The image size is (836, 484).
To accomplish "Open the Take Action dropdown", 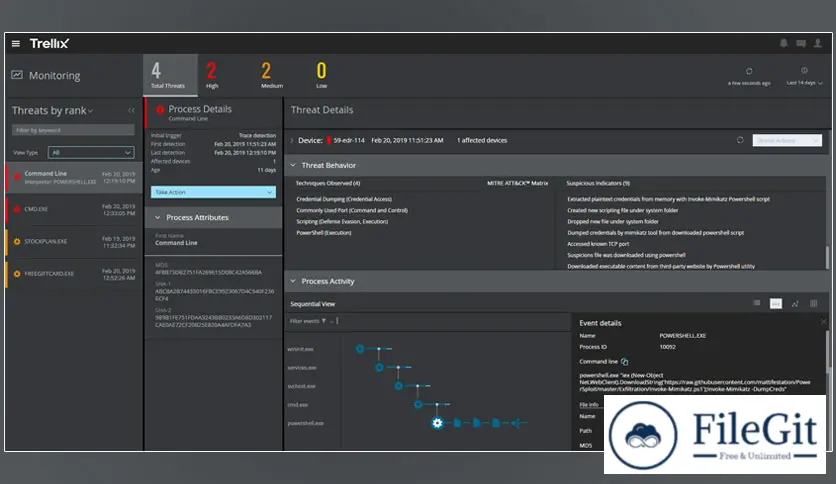I will pos(213,192).
